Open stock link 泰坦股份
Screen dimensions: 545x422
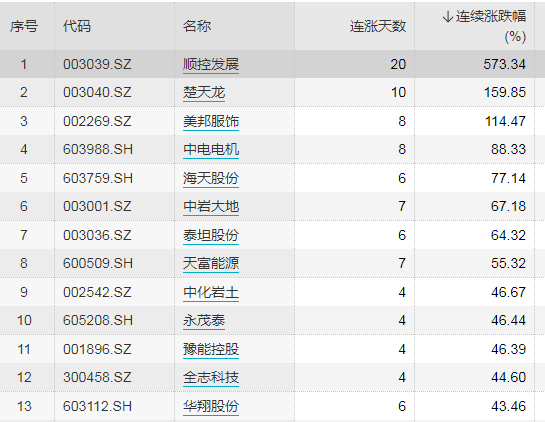(x=211, y=235)
